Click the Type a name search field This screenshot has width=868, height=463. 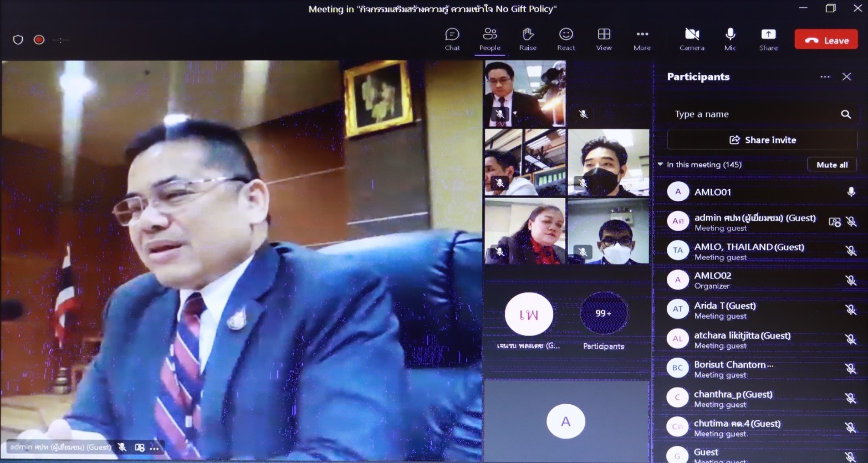click(754, 114)
